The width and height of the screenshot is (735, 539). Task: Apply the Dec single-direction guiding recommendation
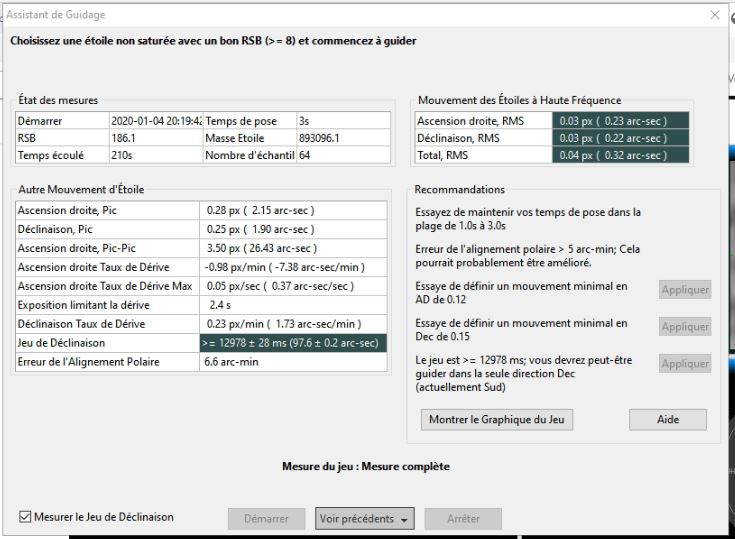(x=685, y=364)
